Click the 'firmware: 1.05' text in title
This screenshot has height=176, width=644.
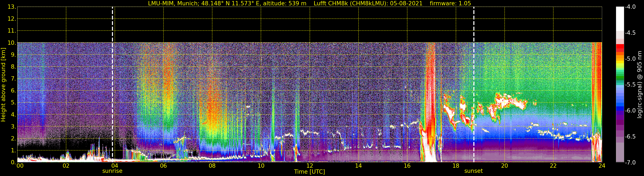pos(450,3)
